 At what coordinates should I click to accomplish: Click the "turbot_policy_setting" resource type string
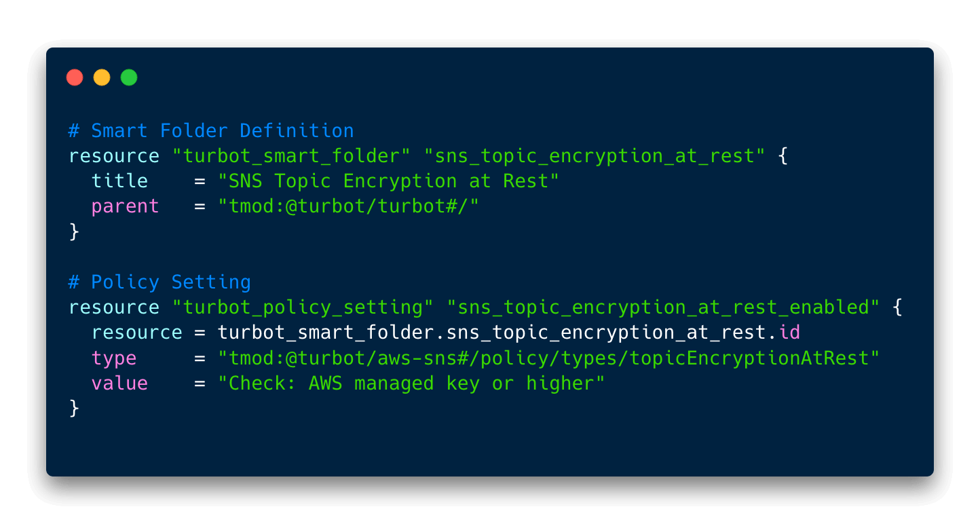[x=303, y=307]
